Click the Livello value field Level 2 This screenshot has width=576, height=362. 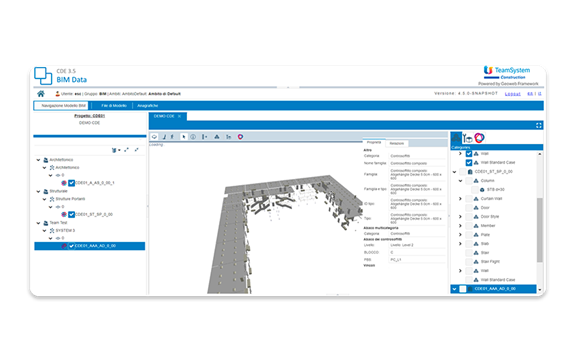click(x=417, y=245)
